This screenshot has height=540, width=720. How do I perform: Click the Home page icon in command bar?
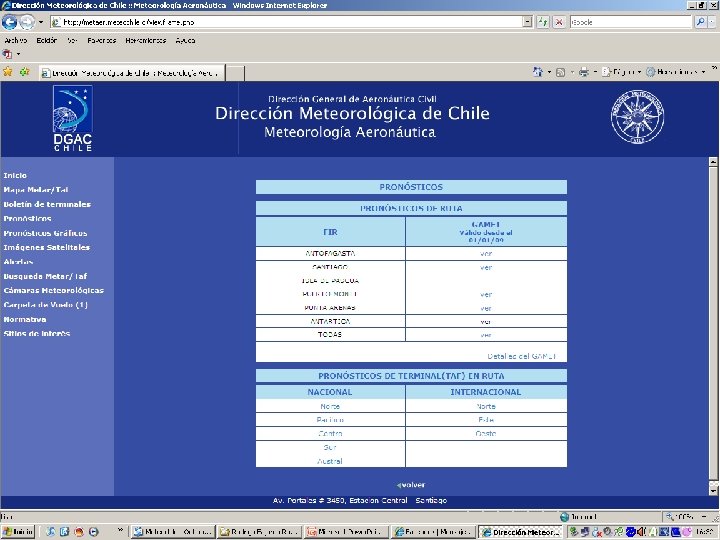pyautogui.click(x=537, y=72)
